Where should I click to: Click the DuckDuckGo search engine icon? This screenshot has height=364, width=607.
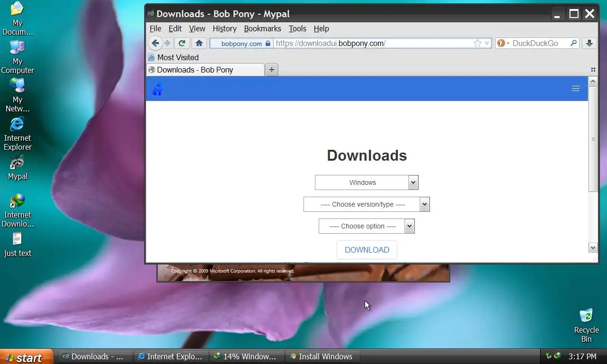[x=501, y=43]
